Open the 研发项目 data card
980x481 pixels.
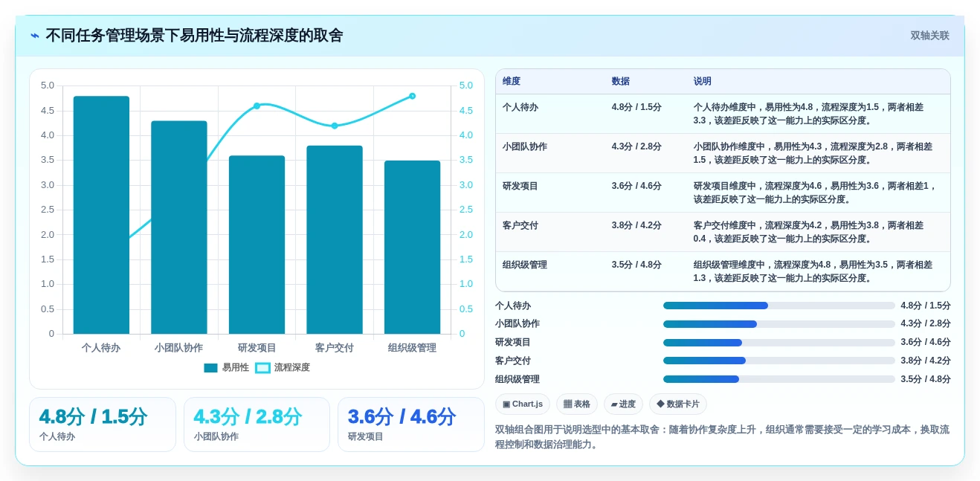[411, 424]
